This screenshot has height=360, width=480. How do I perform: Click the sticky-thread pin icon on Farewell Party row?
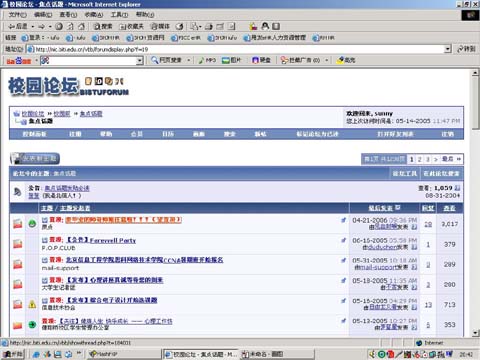[343, 240]
